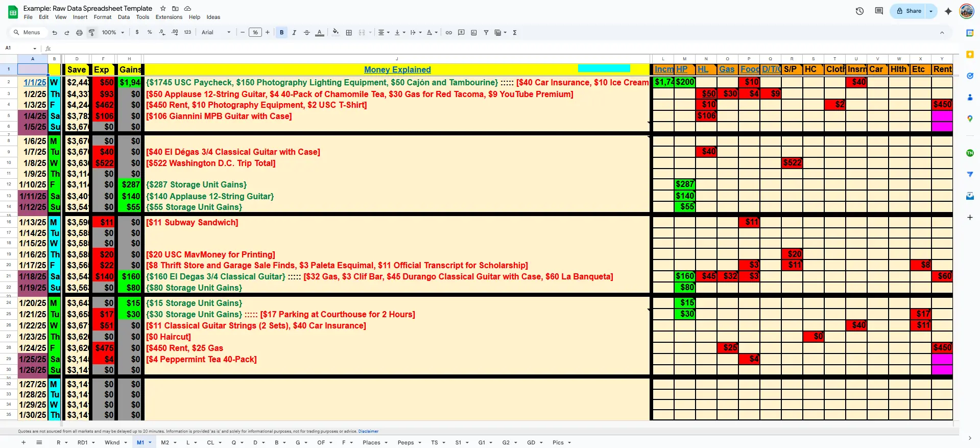Viewport: 980px width, 448px height.
Task: Open the Data menu
Action: [x=124, y=17]
